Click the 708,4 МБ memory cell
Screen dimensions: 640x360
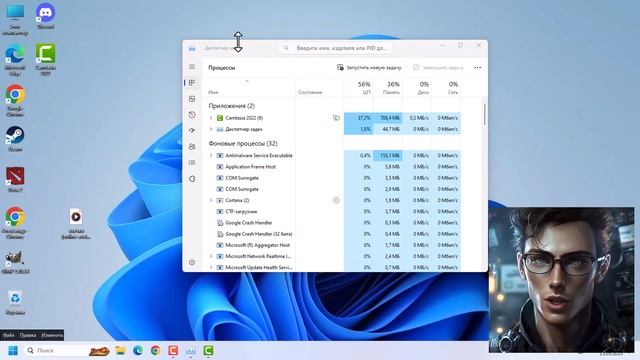(389, 118)
